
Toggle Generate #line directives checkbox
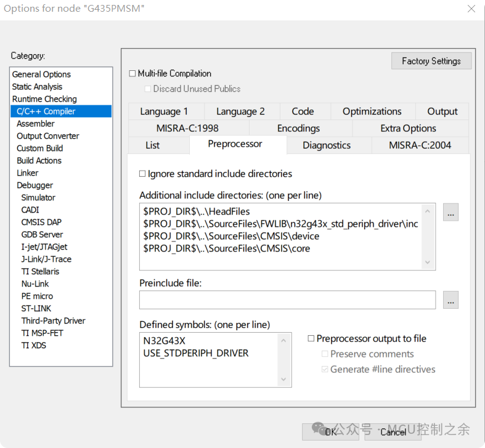(325, 369)
